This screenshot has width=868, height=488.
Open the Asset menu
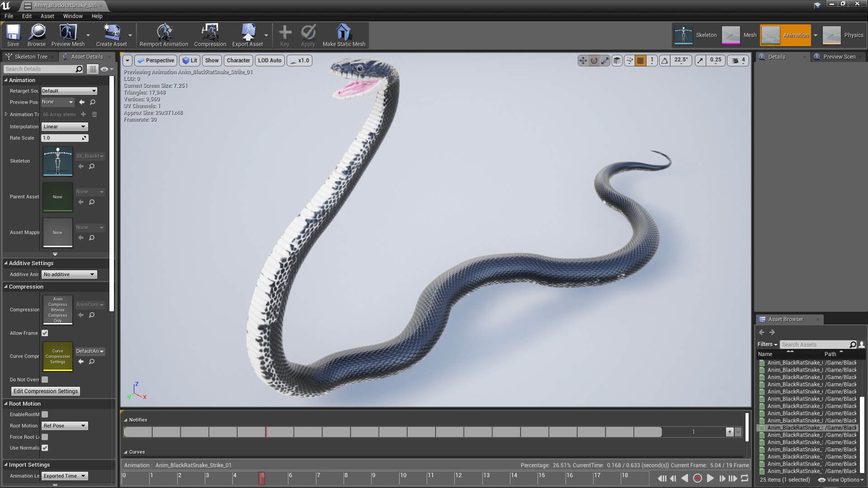(x=47, y=16)
